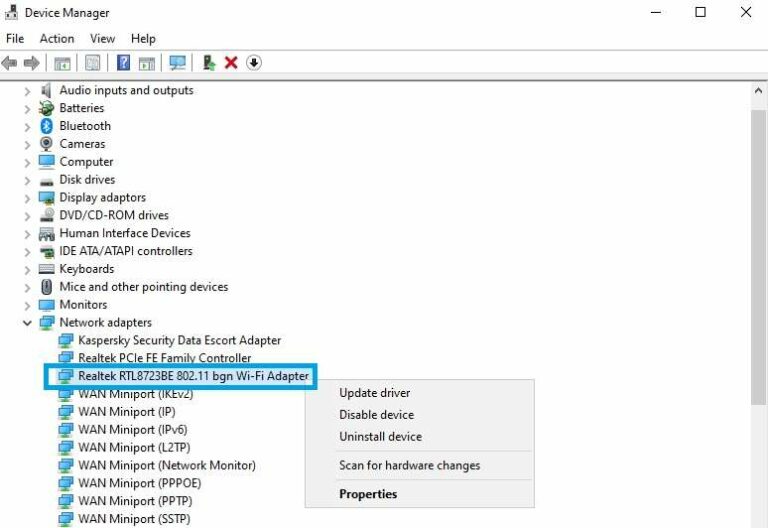Select Realtek PCIe FE Family Controller
Viewport: 768px width, 528px height.
point(165,358)
